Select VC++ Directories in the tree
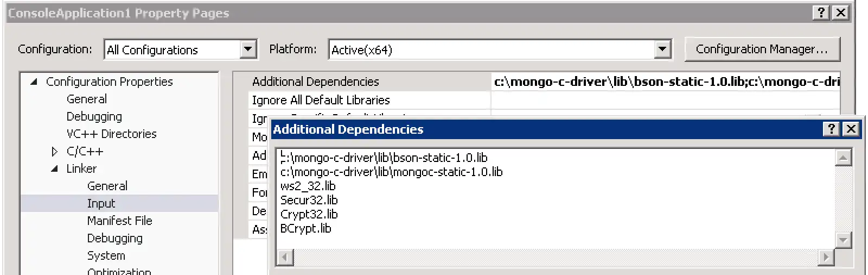The width and height of the screenshot is (868, 275). 111,134
